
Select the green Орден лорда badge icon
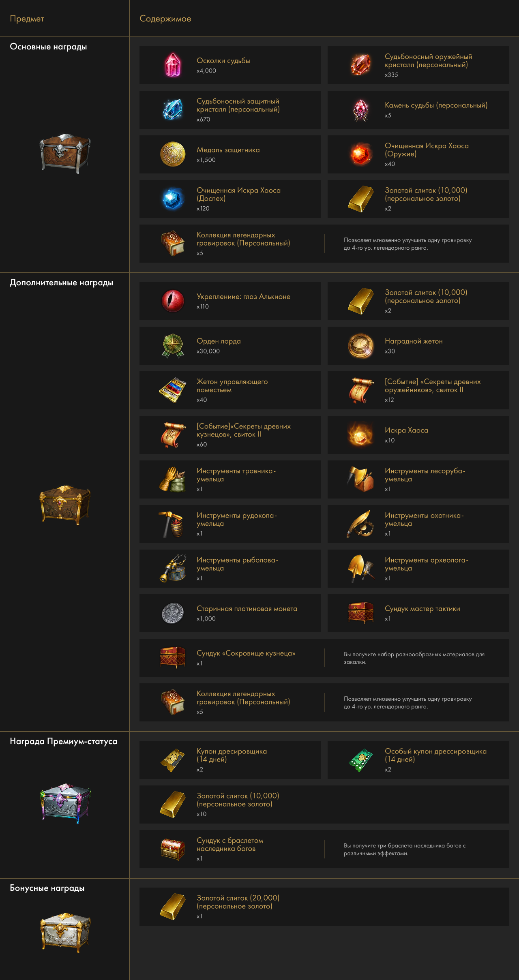point(173,346)
